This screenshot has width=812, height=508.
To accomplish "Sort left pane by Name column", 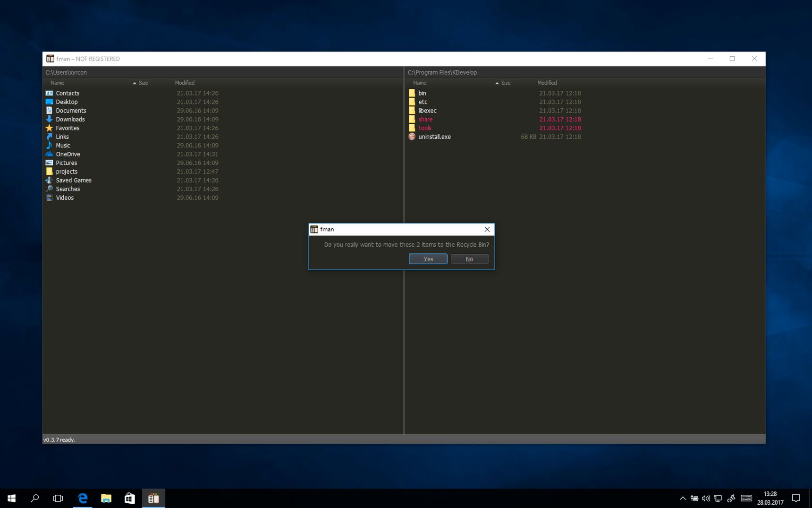I will 57,83.
